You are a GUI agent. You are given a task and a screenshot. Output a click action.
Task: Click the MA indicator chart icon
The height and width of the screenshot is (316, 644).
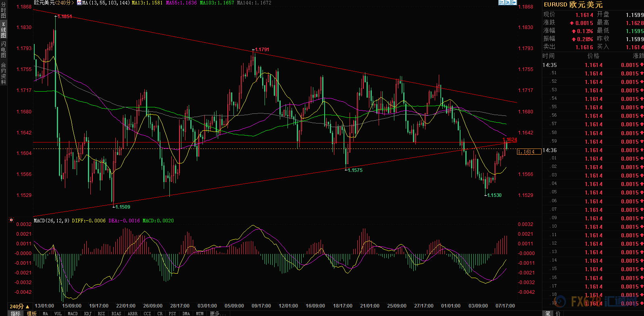tap(79, 2)
